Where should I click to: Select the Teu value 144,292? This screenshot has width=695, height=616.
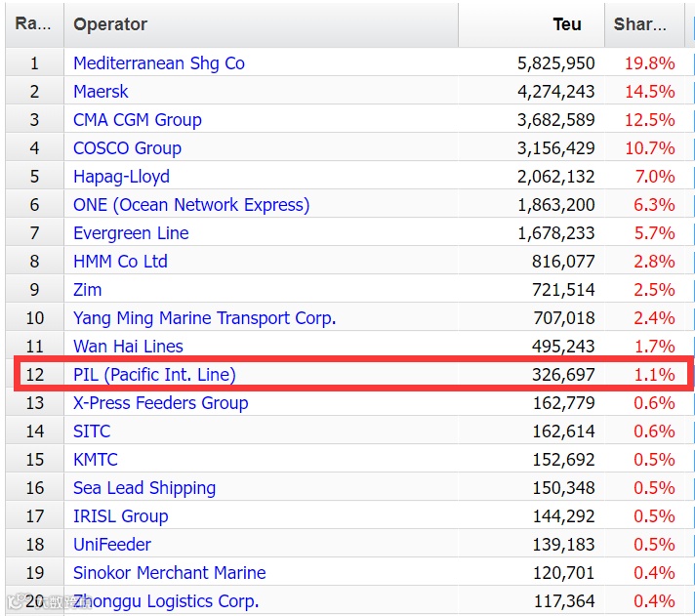[x=564, y=516]
